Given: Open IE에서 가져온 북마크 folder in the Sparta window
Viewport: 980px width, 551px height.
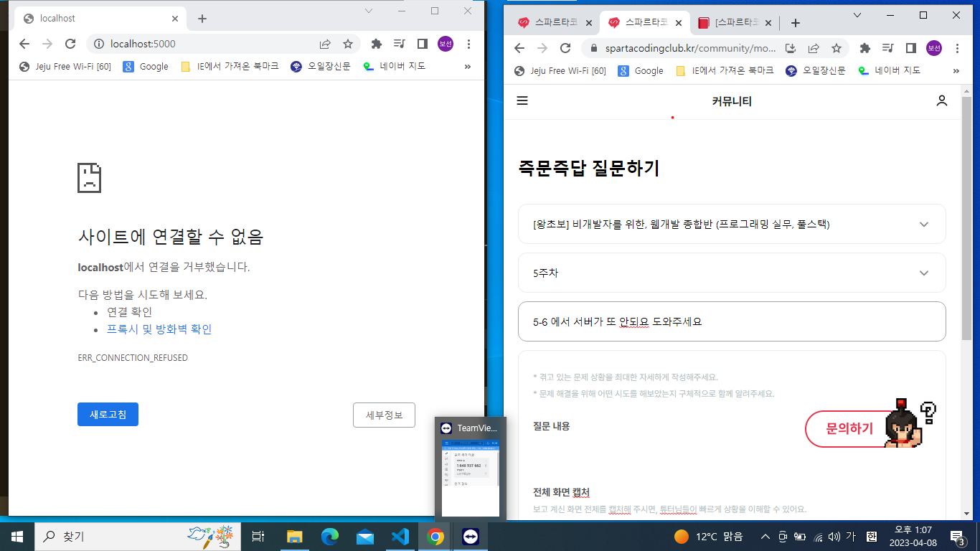Looking at the screenshot, I should click(x=725, y=71).
